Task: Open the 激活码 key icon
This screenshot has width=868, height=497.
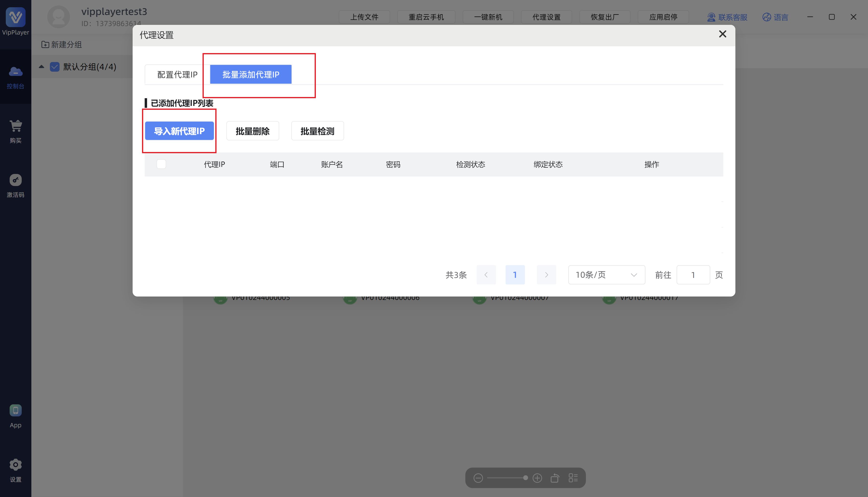Action: point(15,180)
